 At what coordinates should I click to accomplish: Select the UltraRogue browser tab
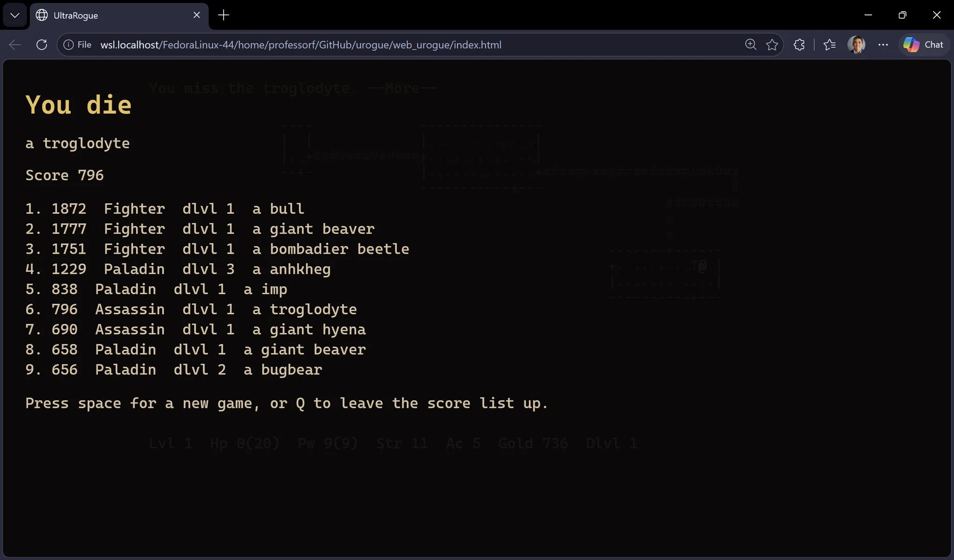(119, 15)
